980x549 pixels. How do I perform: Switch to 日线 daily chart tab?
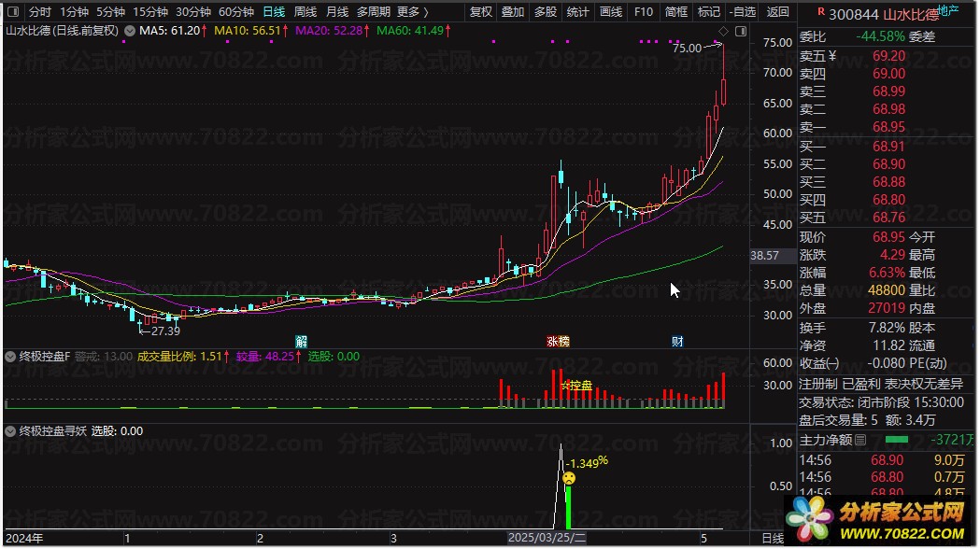274,12
